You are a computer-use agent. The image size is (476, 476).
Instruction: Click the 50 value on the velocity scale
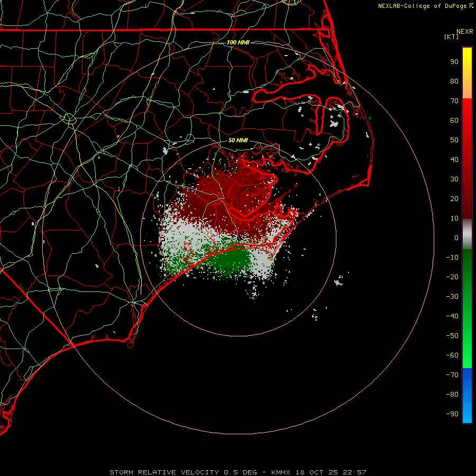point(454,140)
